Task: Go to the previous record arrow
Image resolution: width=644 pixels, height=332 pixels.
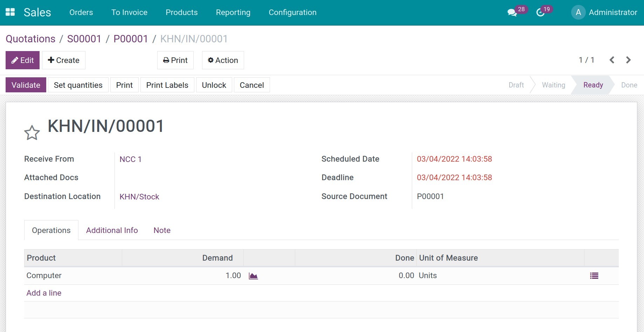Action: click(x=612, y=60)
